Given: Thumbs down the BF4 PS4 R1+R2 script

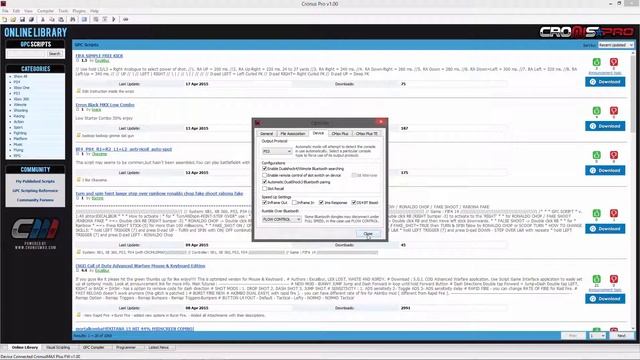Looking at the screenshot, I should 613,155.
